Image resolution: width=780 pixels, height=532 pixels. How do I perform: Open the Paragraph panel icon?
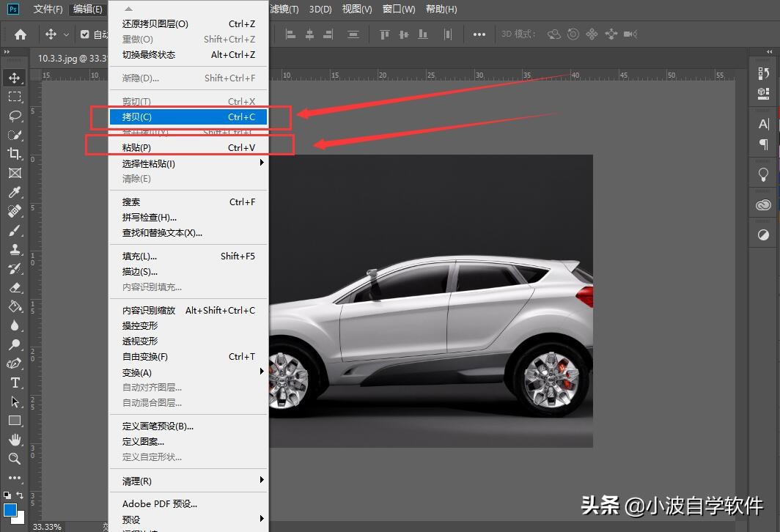763,144
